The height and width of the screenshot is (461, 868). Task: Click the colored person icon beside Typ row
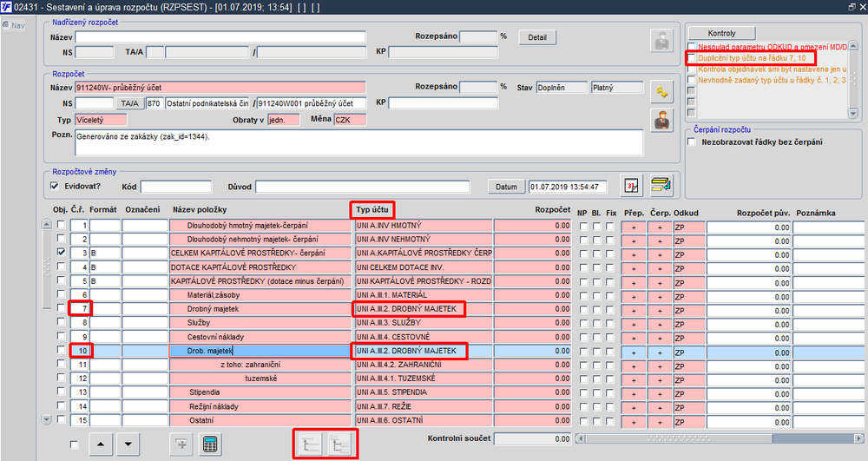tap(661, 120)
